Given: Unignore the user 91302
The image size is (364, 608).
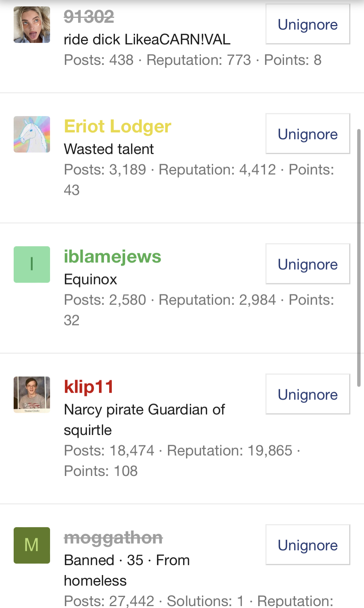Looking at the screenshot, I should click(308, 24).
